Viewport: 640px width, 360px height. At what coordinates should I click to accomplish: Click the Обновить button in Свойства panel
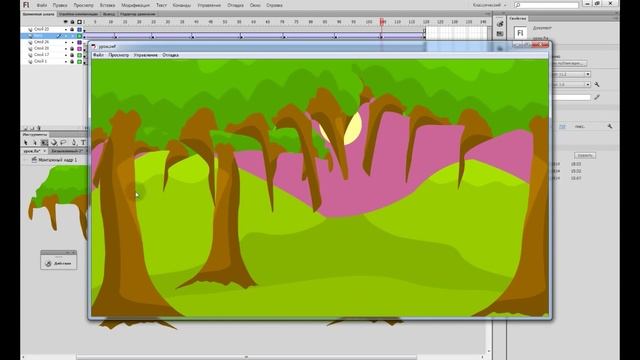point(585,156)
